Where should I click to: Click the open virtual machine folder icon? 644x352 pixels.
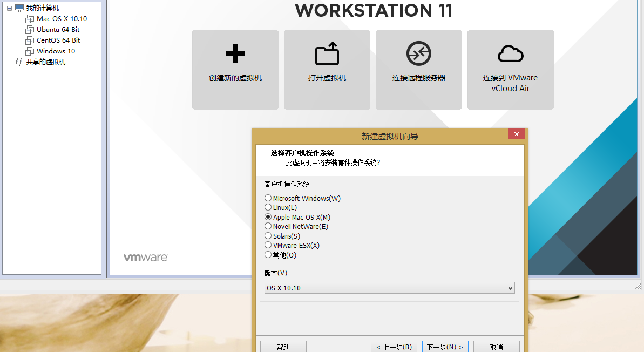tap(327, 54)
